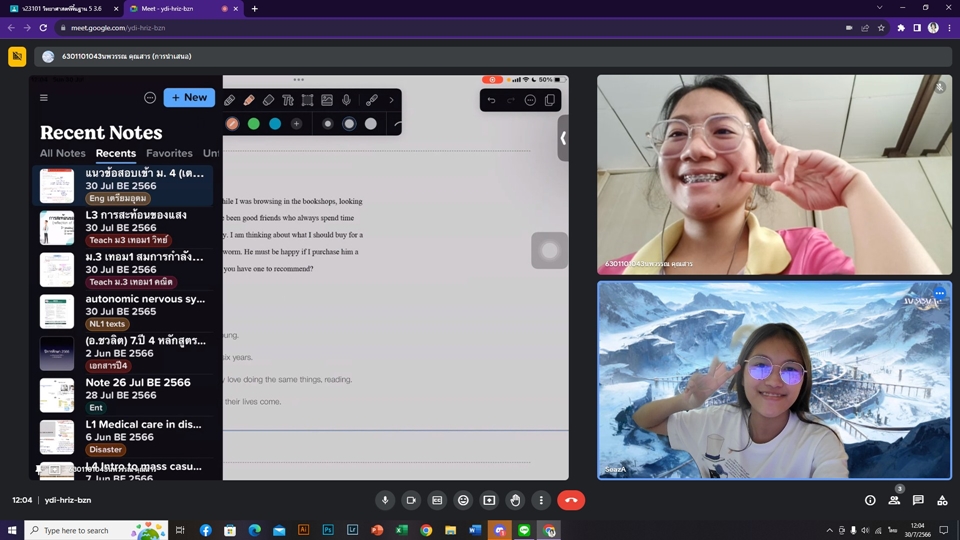
Task: Open chat with everyone
Action: [x=918, y=500]
